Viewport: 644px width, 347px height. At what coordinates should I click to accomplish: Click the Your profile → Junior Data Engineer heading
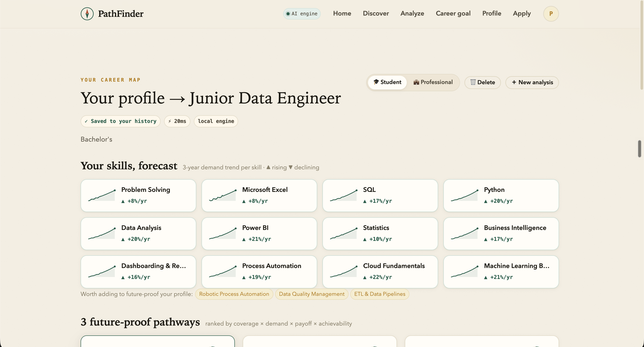[x=211, y=98]
